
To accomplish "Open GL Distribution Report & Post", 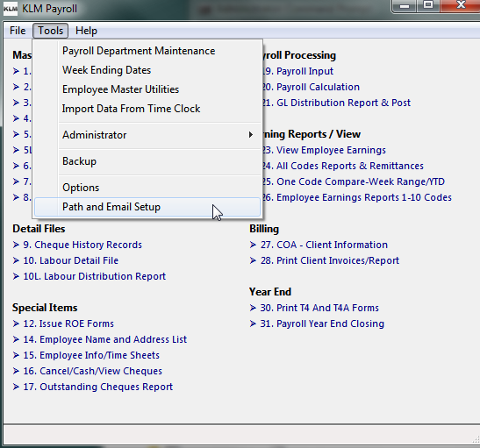I will (336, 103).
